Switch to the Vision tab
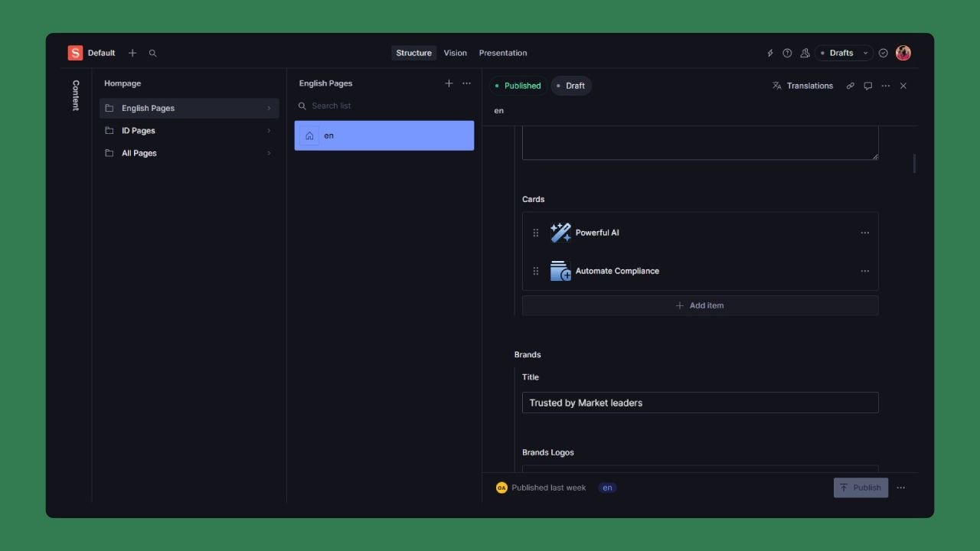980x551 pixels. [x=455, y=53]
